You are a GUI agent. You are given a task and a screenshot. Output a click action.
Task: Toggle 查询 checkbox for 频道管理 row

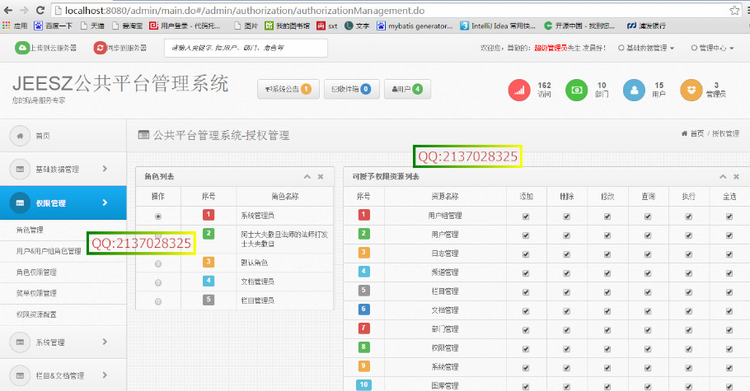coord(648,273)
